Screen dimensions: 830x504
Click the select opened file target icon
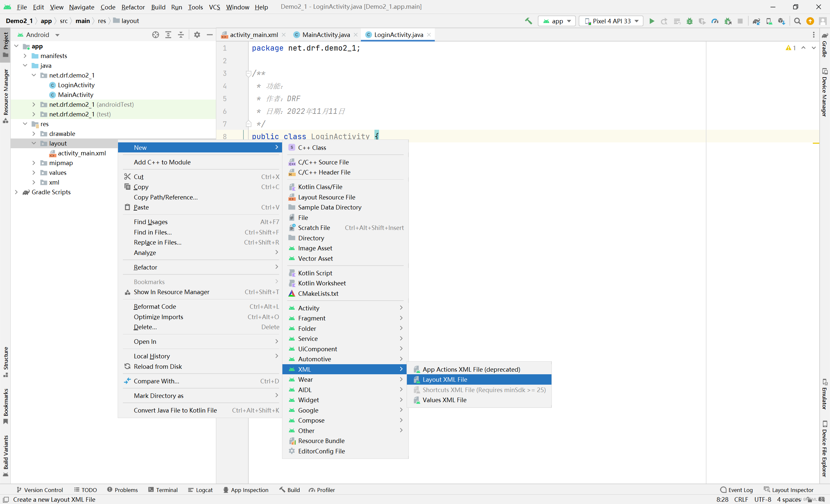(155, 35)
